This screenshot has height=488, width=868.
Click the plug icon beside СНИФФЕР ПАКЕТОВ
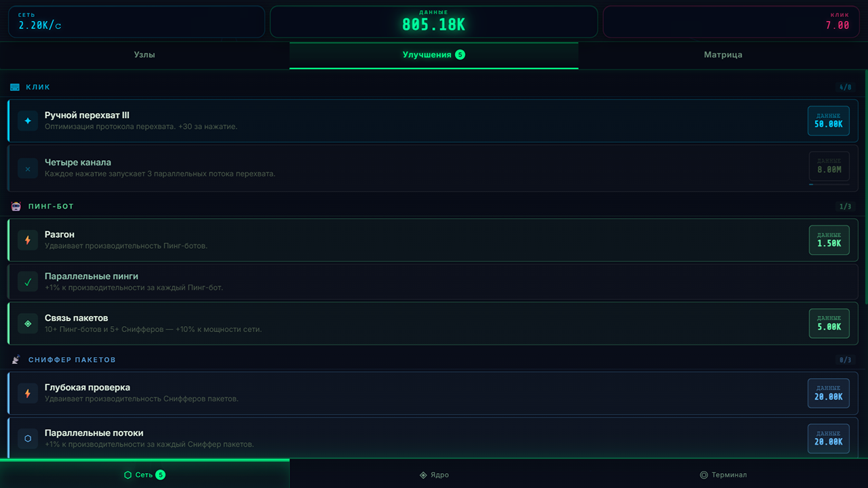[x=14, y=359]
